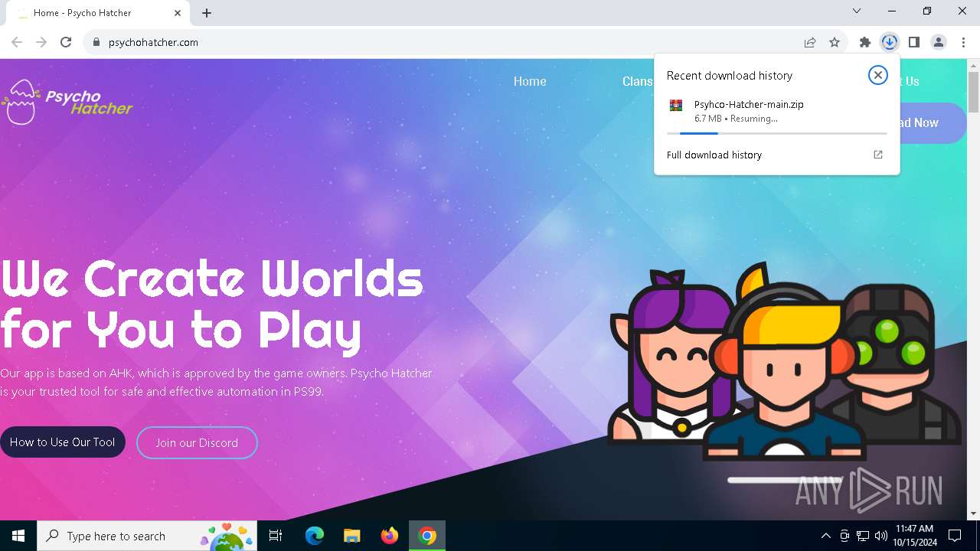Toggle the browser side panel icon
This screenshot has height=551, width=980.
(914, 42)
